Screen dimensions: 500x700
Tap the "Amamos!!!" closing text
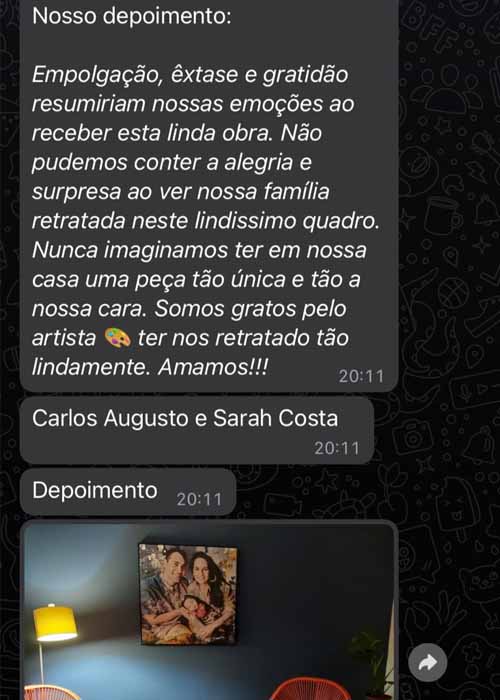(x=213, y=367)
